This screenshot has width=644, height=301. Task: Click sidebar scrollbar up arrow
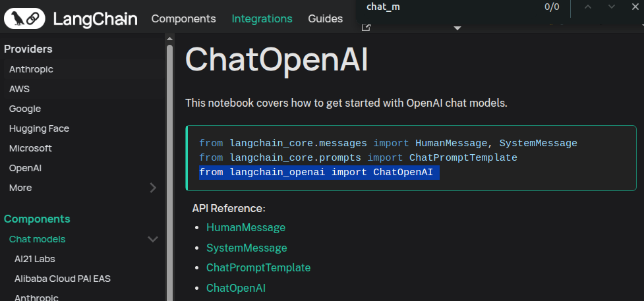169,38
